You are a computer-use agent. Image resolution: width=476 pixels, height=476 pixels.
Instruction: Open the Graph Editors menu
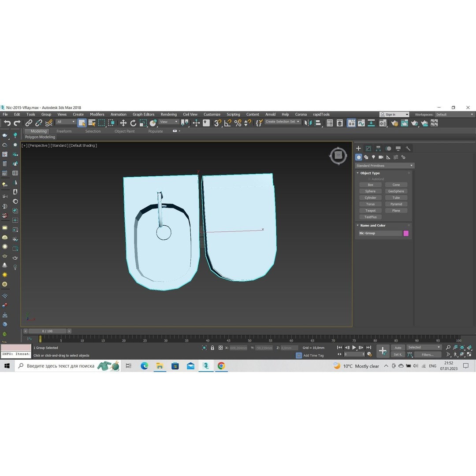(144, 115)
